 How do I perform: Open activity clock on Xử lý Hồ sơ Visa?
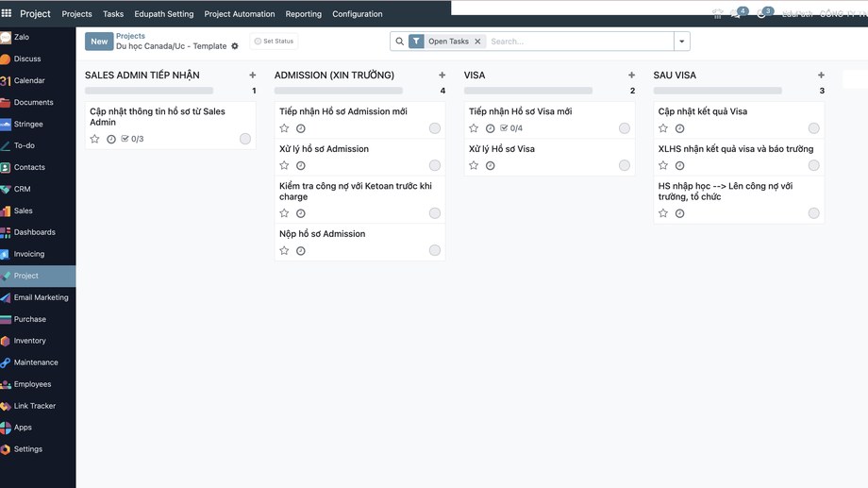pyautogui.click(x=490, y=165)
